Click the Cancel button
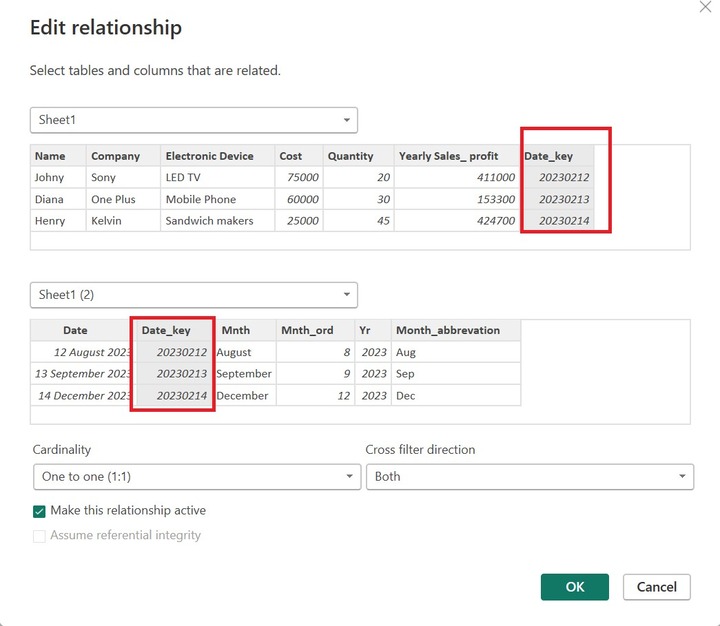The width and height of the screenshot is (720, 626). point(656,587)
